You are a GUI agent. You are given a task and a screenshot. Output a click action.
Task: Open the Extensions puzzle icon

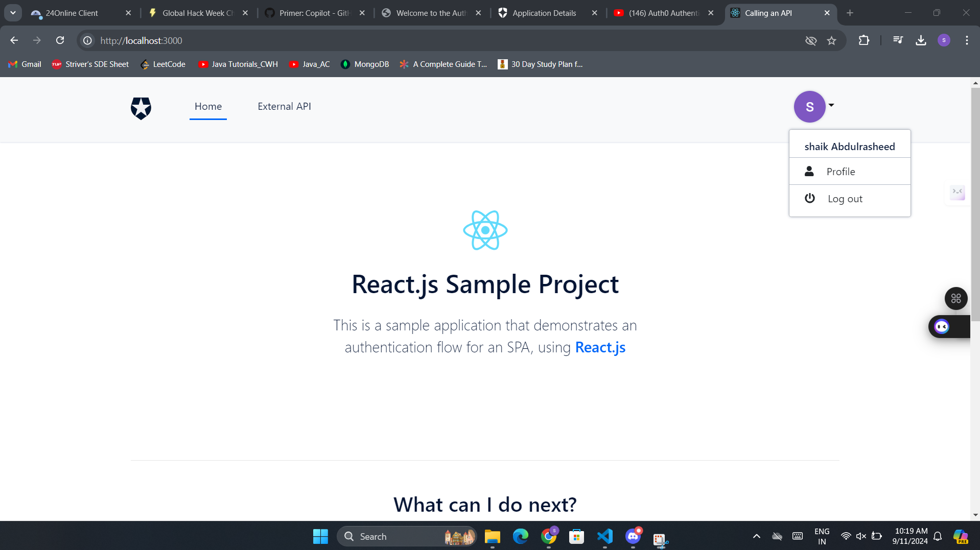pos(864,40)
